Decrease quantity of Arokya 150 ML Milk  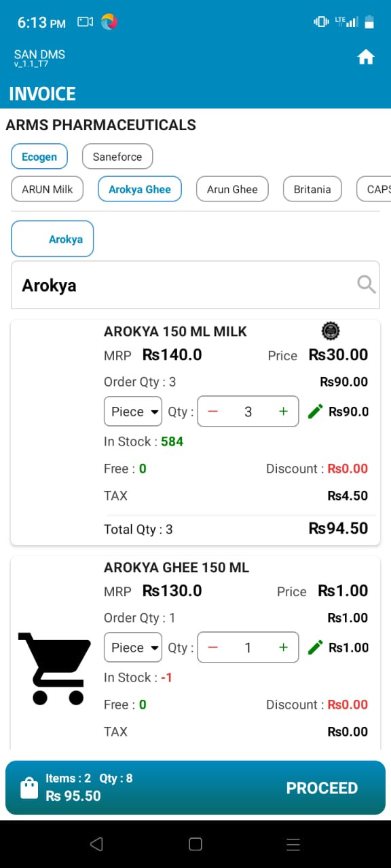click(x=213, y=412)
